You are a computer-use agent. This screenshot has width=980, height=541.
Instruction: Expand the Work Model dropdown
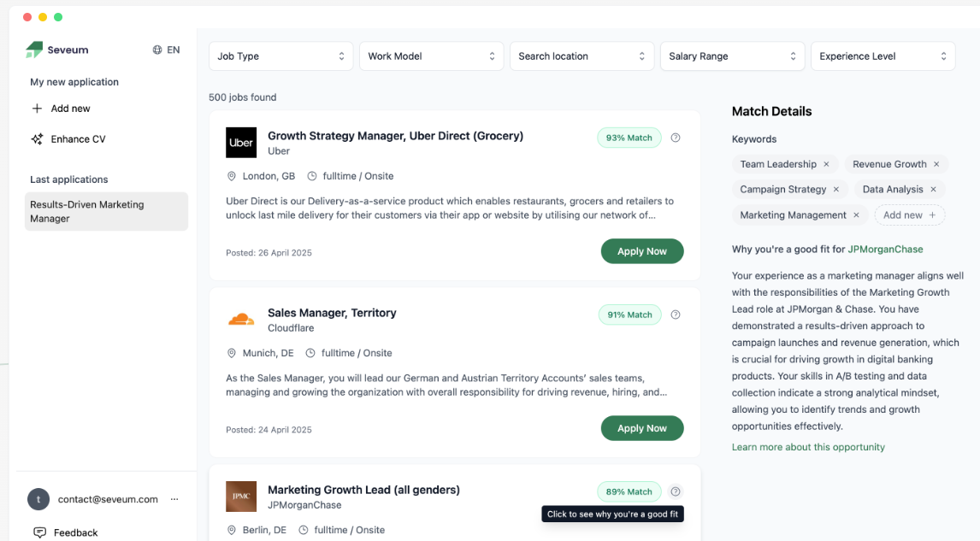[431, 56]
